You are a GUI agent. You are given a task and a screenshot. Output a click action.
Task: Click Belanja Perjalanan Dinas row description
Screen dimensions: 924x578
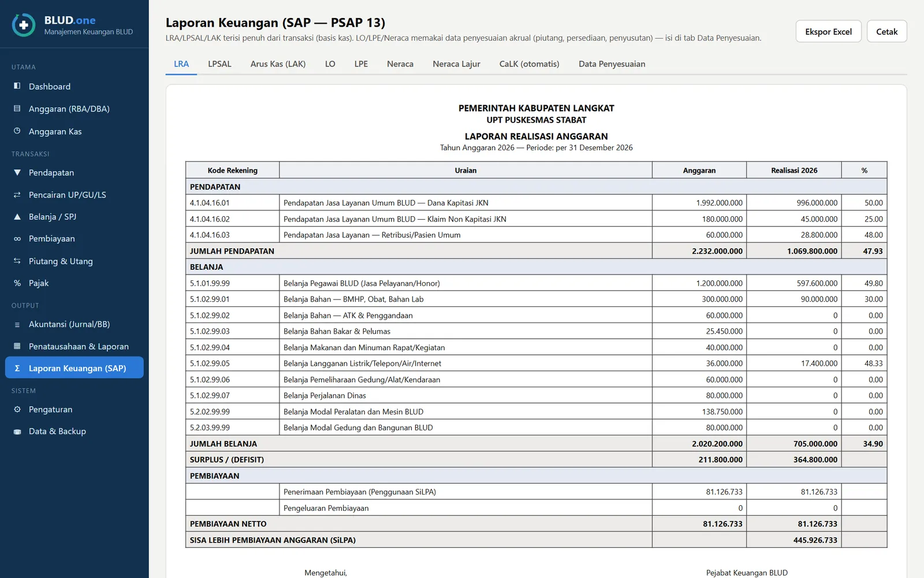click(325, 395)
